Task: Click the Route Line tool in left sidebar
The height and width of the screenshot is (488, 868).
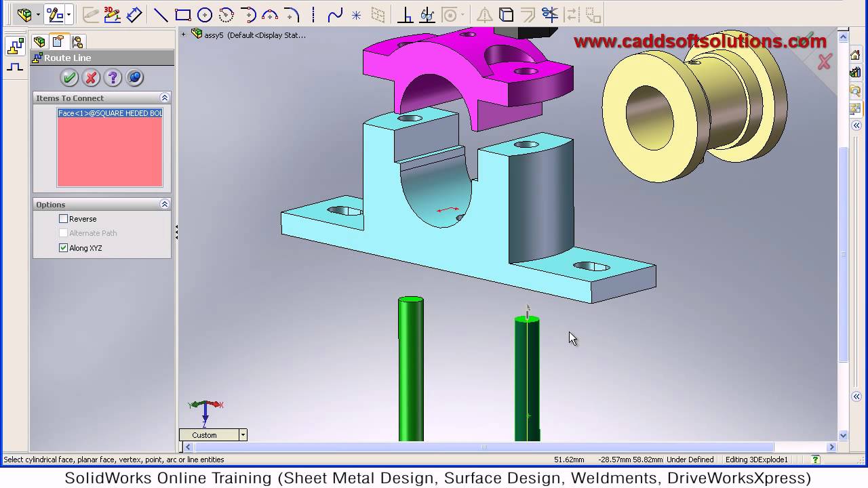Action: [x=15, y=46]
